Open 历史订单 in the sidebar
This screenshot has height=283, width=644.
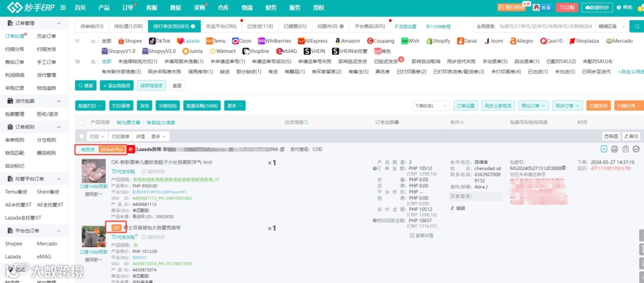(x=47, y=36)
